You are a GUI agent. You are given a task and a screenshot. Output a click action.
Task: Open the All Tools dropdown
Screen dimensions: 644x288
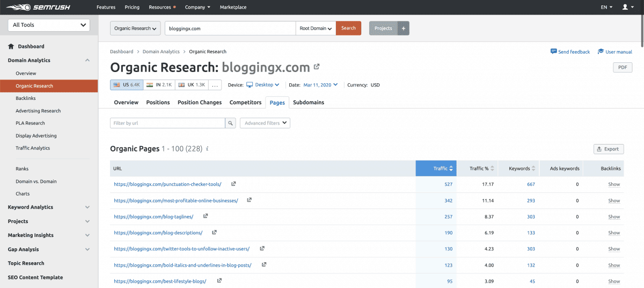pos(49,25)
